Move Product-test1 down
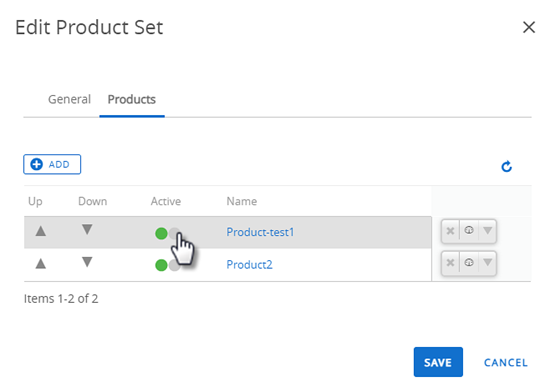550x392 pixels. click(87, 230)
